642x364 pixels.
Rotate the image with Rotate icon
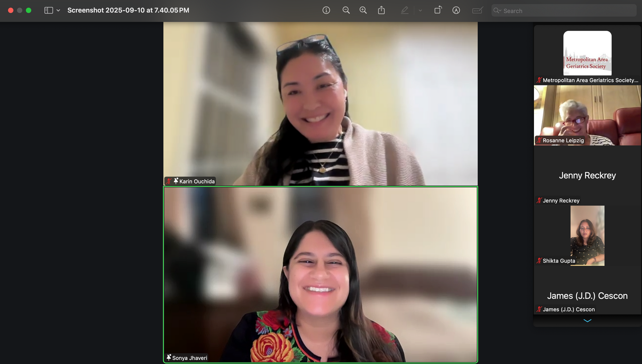pyautogui.click(x=438, y=10)
